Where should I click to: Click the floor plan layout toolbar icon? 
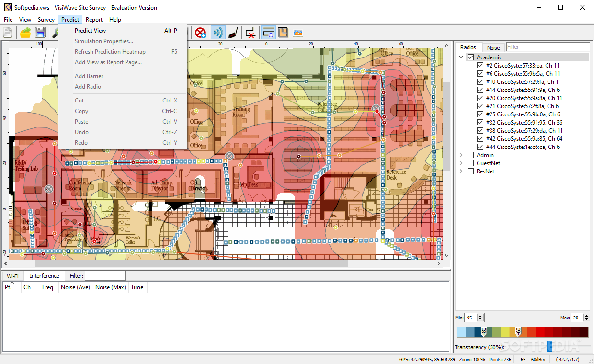pos(283,33)
